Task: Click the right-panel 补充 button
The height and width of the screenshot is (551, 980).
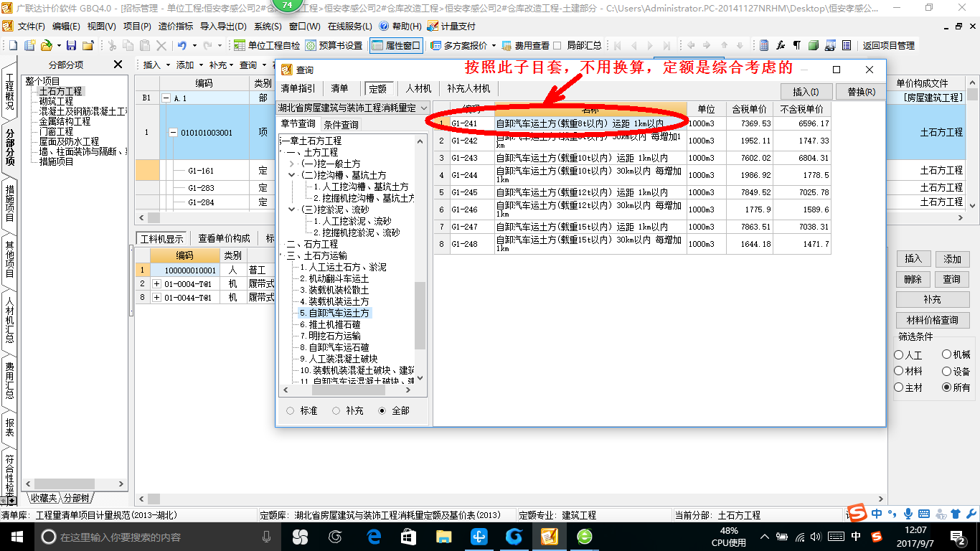Action: coord(932,299)
